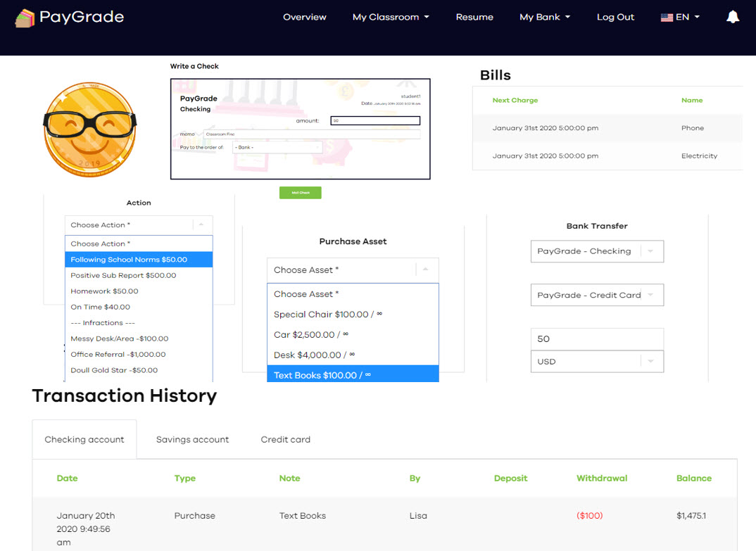Image resolution: width=756 pixels, height=551 pixels.
Task: Click the Log Out link
Action: click(615, 17)
